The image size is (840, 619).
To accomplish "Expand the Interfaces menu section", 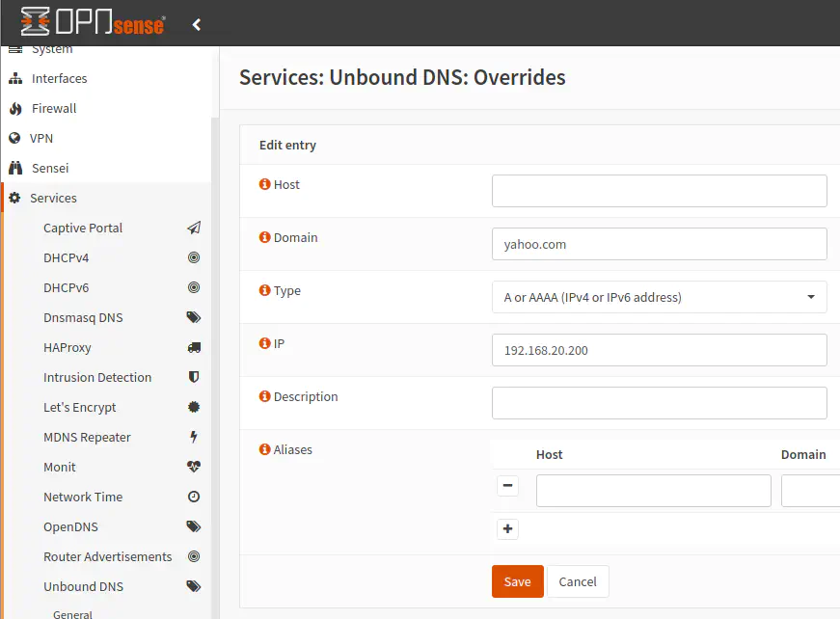I will pos(59,79).
